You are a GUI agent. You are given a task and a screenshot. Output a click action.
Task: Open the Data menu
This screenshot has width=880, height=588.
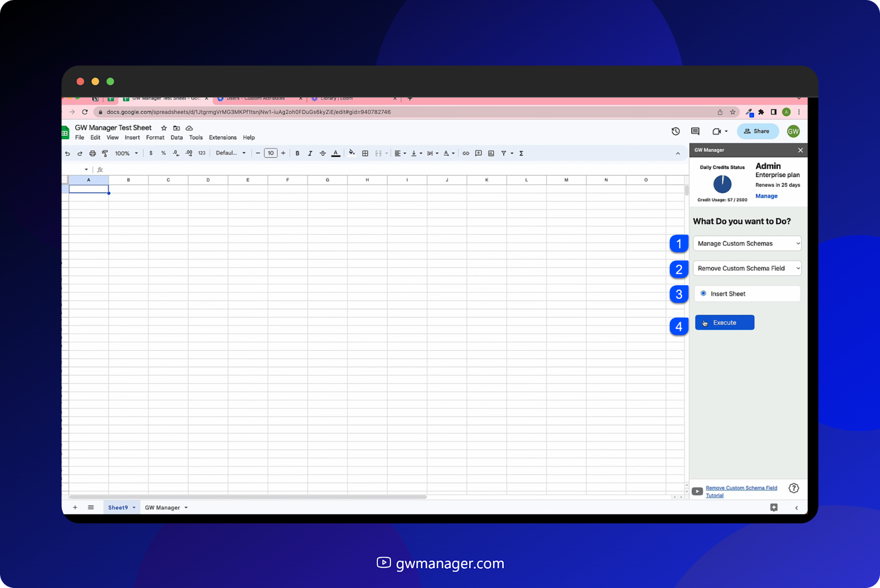[x=177, y=138]
